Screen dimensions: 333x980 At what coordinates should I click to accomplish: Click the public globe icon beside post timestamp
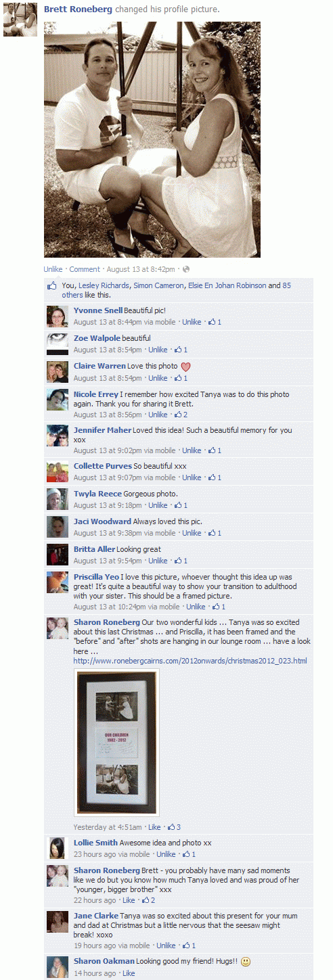(186, 269)
